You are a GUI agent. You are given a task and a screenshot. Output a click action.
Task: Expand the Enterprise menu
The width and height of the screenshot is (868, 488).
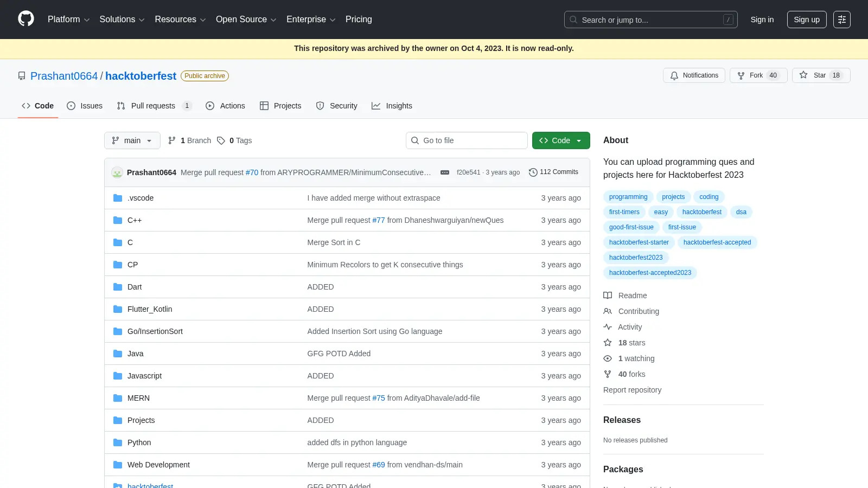click(x=311, y=20)
